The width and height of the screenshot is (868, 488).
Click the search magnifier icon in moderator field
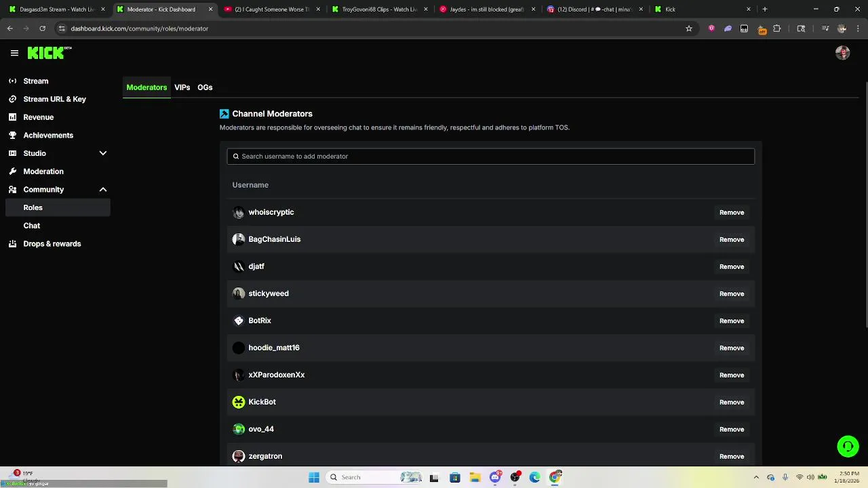pyautogui.click(x=236, y=156)
